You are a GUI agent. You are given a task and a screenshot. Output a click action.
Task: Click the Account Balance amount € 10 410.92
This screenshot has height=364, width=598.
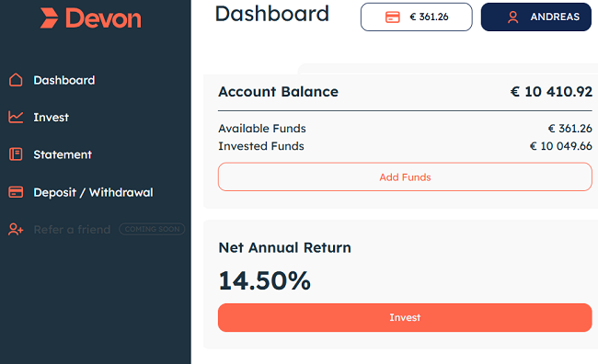pyautogui.click(x=551, y=92)
